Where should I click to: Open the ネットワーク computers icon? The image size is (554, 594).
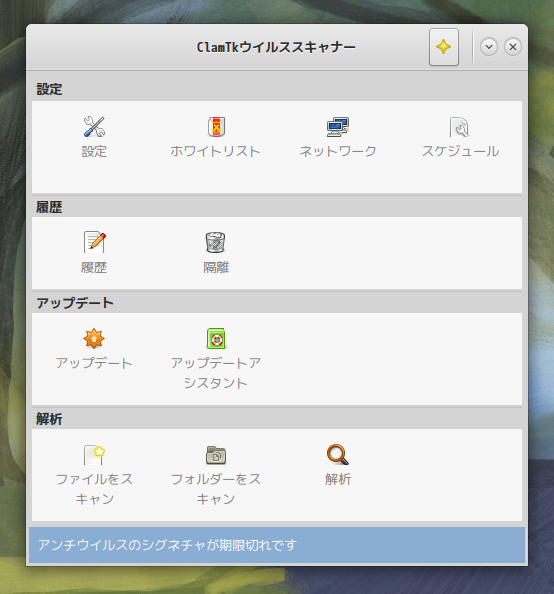pyautogui.click(x=338, y=127)
